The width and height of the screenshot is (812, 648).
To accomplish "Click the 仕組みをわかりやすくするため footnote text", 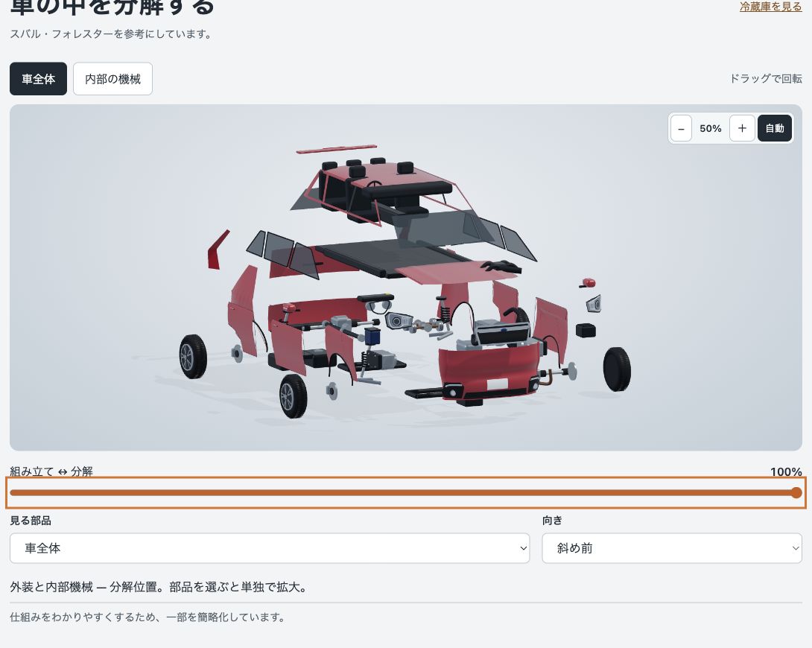I will [x=147, y=617].
